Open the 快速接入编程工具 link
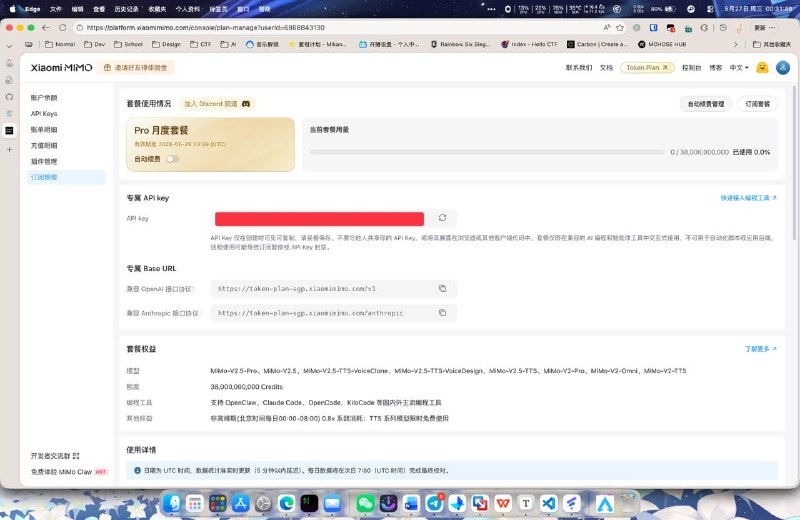 click(x=748, y=198)
